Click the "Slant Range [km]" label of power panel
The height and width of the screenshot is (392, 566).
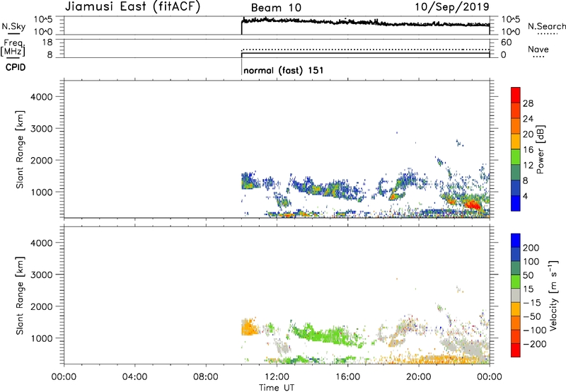20,149
